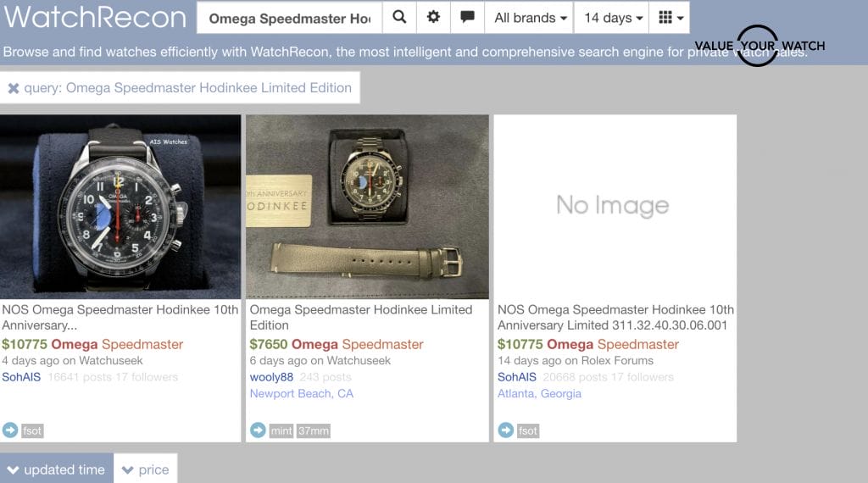Click the search input field
Screen dimensions: 868x483
pos(289,18)
